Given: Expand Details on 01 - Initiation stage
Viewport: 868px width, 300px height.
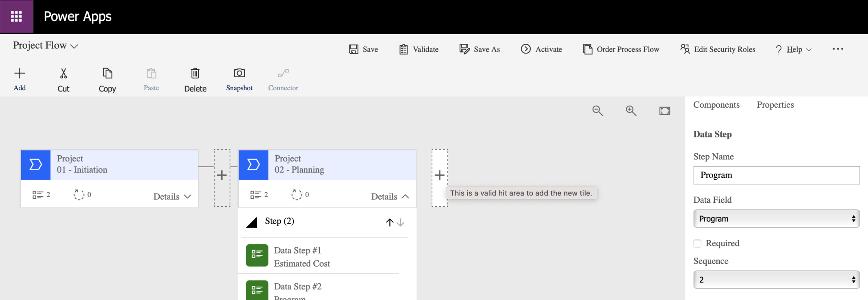Looking at the screenshot, I should click(x=172, y=197).
